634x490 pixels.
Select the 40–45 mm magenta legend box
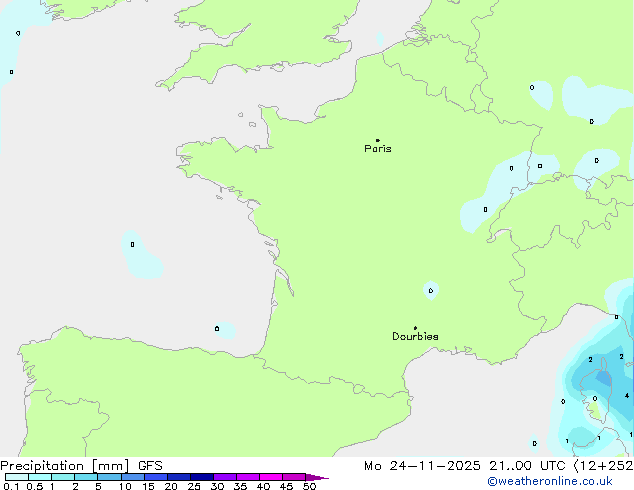[271, 477]
